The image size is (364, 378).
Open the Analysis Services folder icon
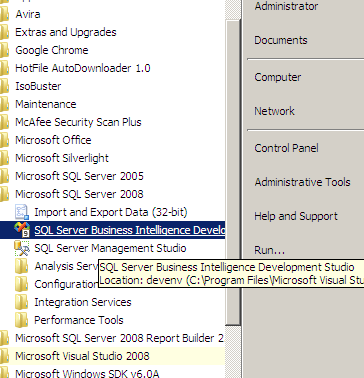point(22,266)
